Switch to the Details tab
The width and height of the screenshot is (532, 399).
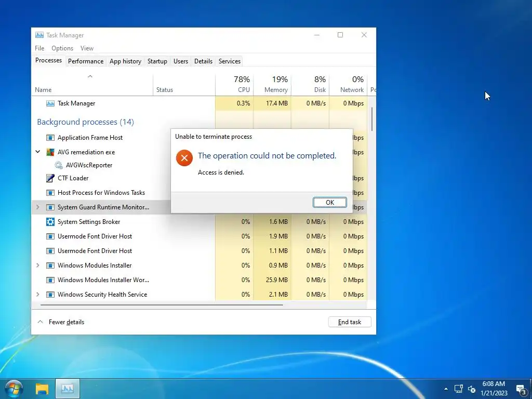[x=203, y=61]
